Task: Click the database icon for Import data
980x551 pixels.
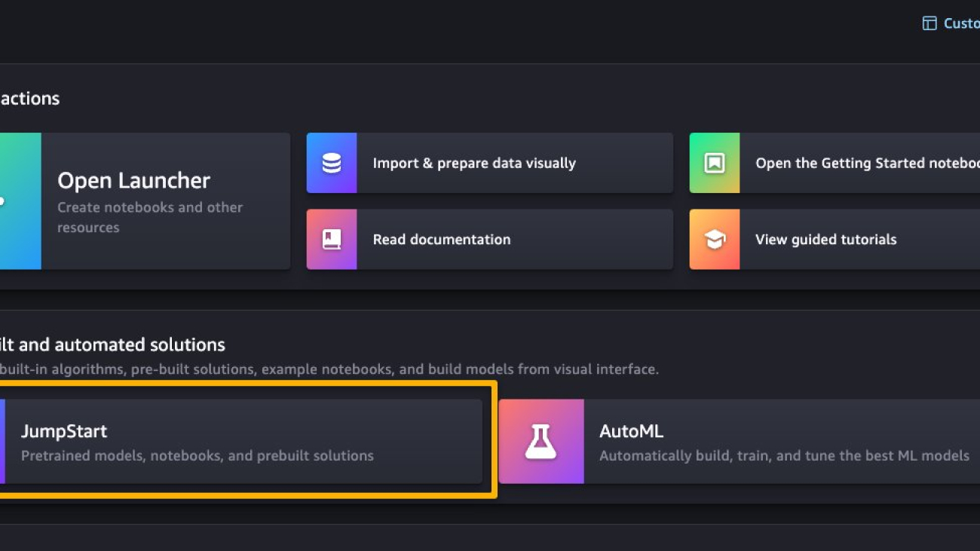Action: click(332, 163)
